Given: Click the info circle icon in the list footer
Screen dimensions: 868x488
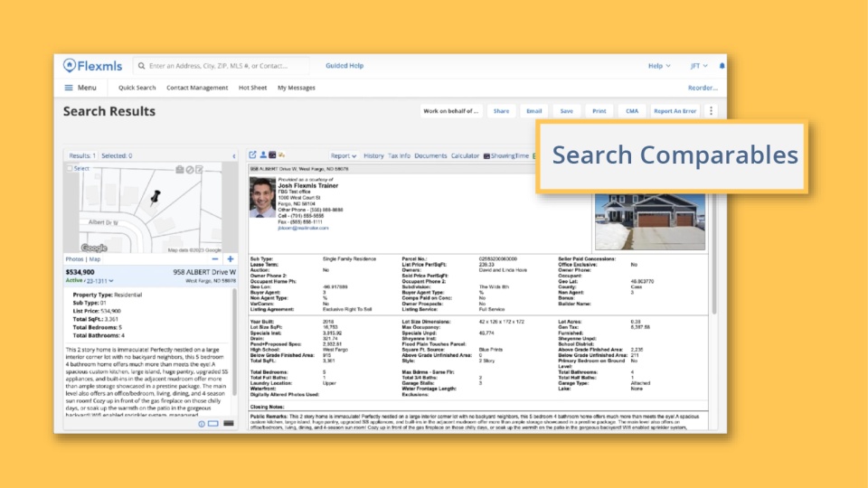Looking at the screenshot, I should [202, 424].
